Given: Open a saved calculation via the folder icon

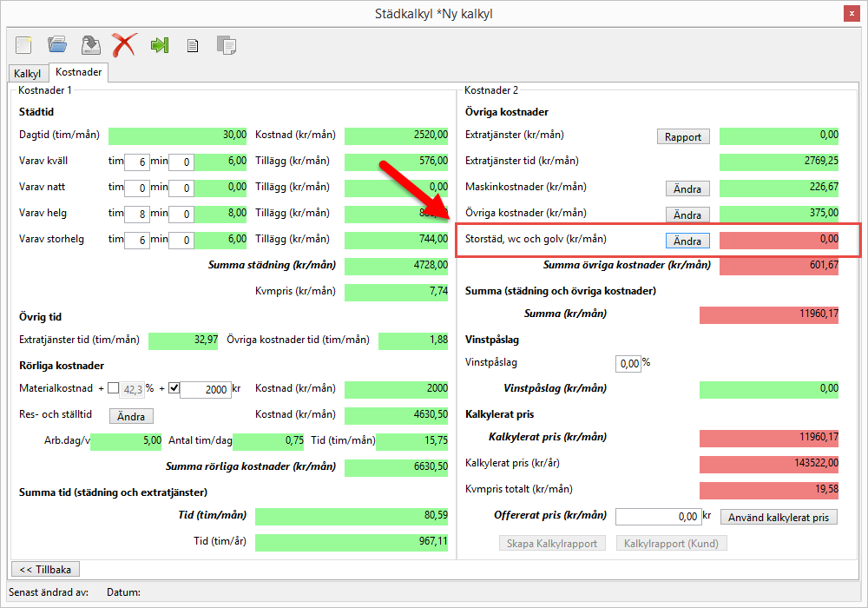Looking at the screenshot, I should point(57,44).
